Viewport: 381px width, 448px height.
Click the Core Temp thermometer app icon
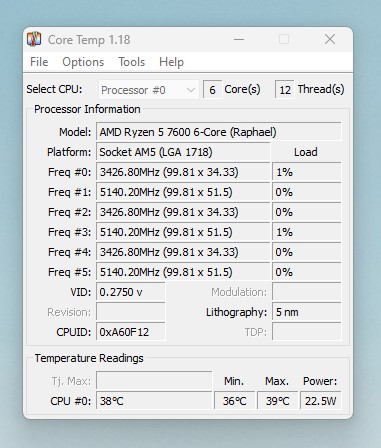click(34, 39)
